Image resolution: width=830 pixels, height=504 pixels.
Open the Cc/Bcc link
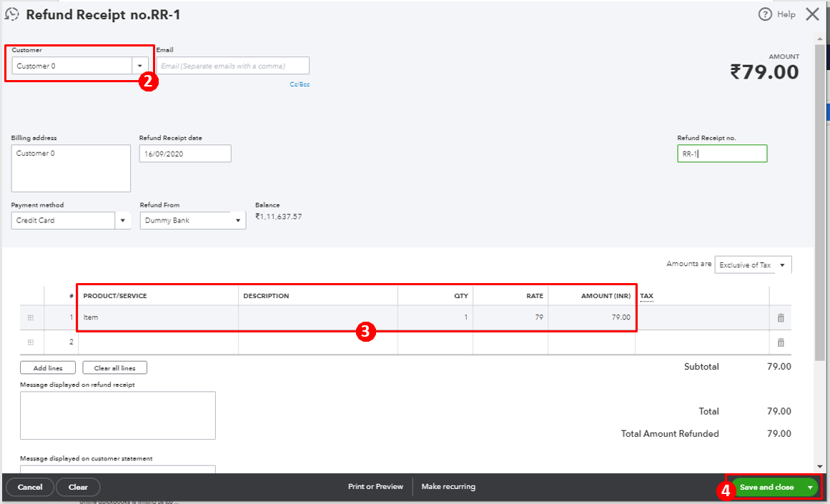click(x=300, y=84)
